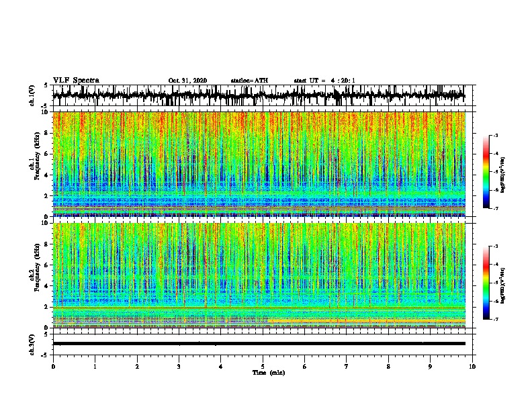Screen dimensions: 532x411
Task: Click the "10" tick on Time axis
Action: (472, 367)
